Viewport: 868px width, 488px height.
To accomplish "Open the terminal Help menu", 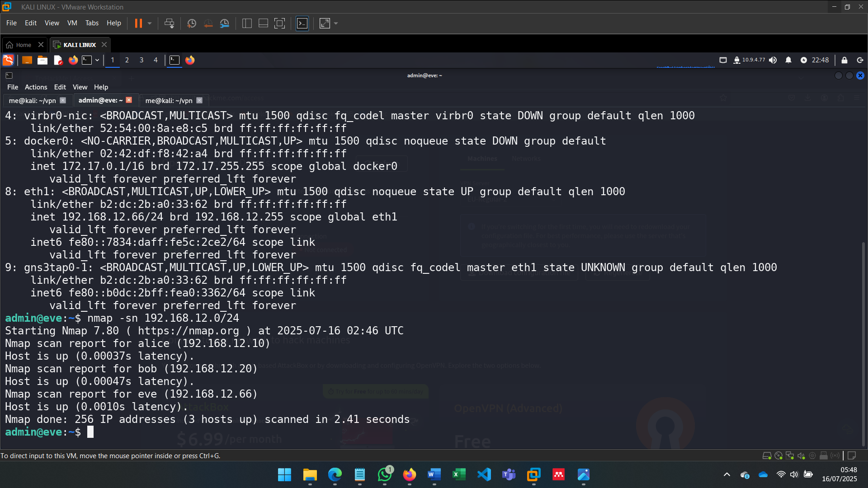I will (x=101, y=87).
